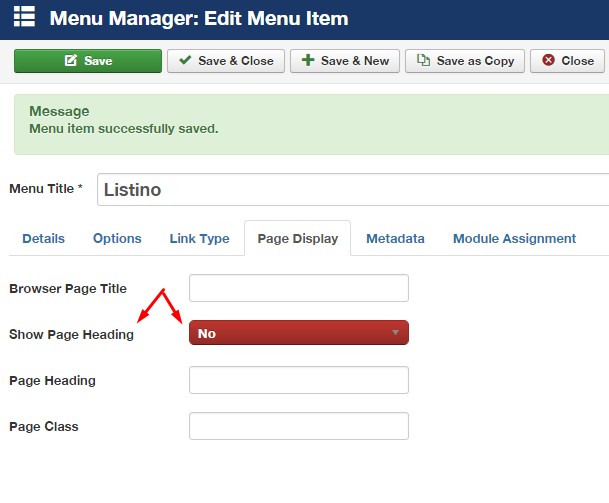Click the Joomla menu grid icon

(x=23, y=18)
